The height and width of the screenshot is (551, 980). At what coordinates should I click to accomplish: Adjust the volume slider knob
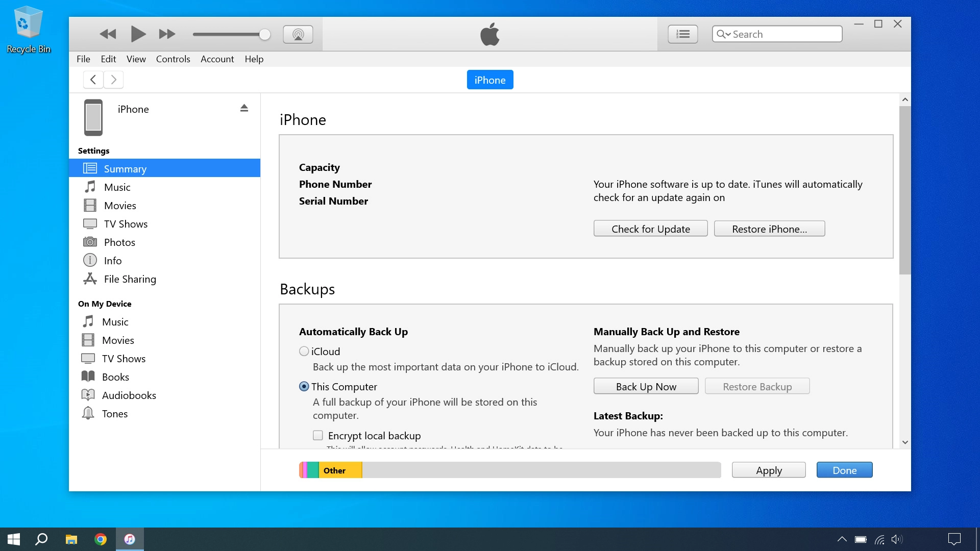(x=264, y=34)
